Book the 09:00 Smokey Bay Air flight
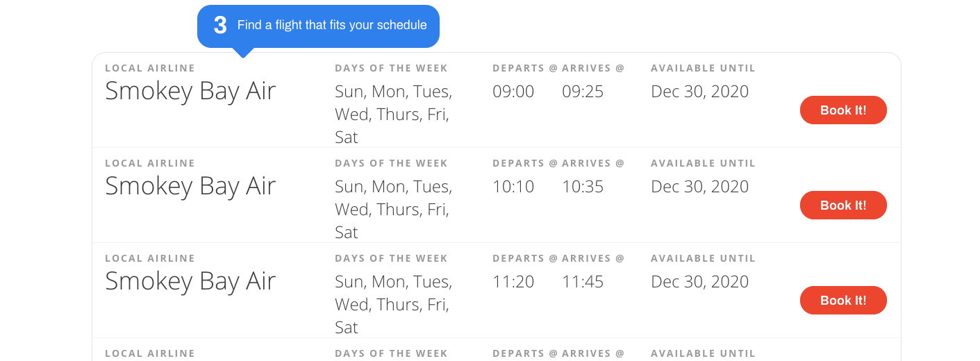Screen dimensions: 980x361 (843, 110)
